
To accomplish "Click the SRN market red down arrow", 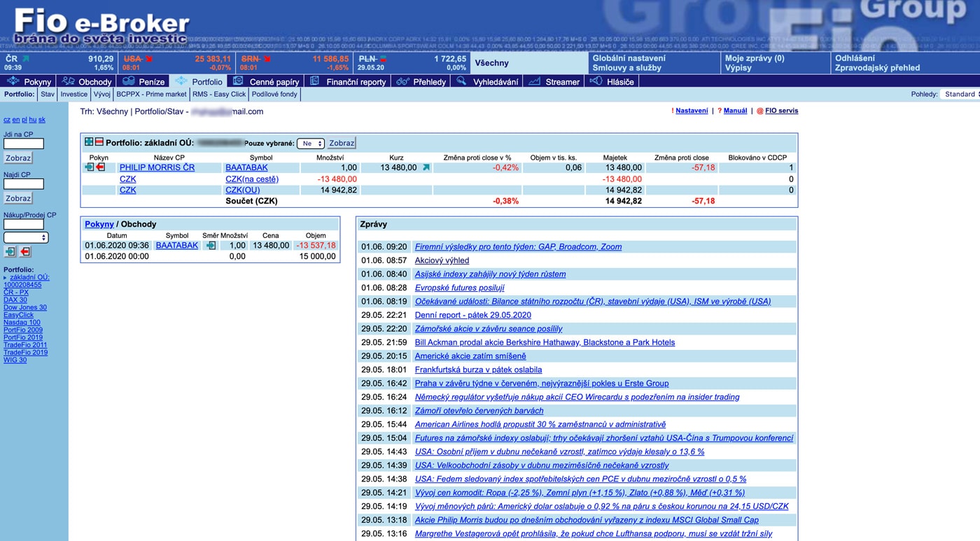I will 267,59.
